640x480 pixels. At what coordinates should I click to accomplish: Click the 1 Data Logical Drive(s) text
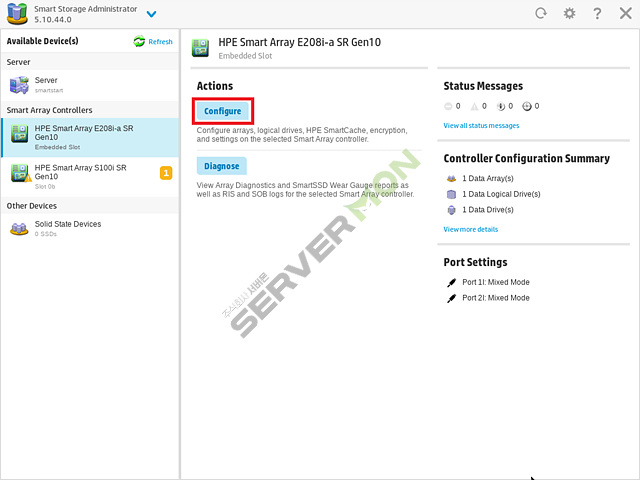501,194
